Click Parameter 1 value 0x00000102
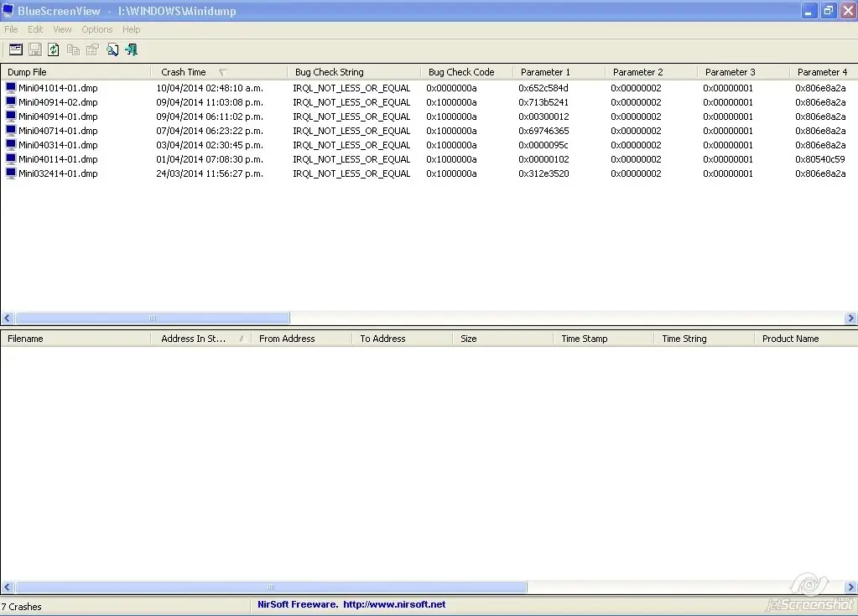The width and height of the screenshot is (858, 616). tap(543, 159)
